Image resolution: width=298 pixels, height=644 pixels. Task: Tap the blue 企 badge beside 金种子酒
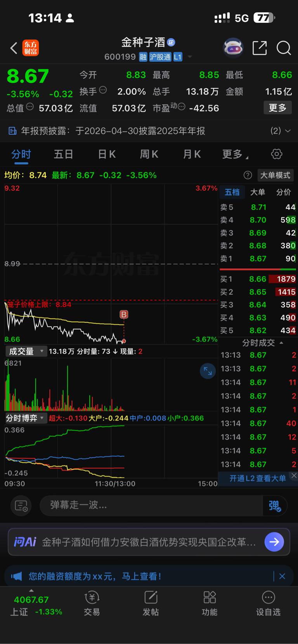coord(171,42)
